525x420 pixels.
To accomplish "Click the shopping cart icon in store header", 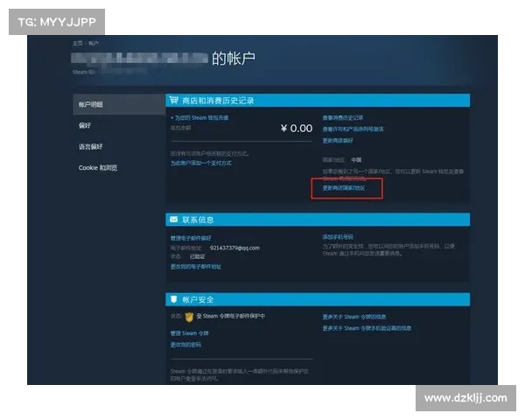I will click(x=174, y=100).
